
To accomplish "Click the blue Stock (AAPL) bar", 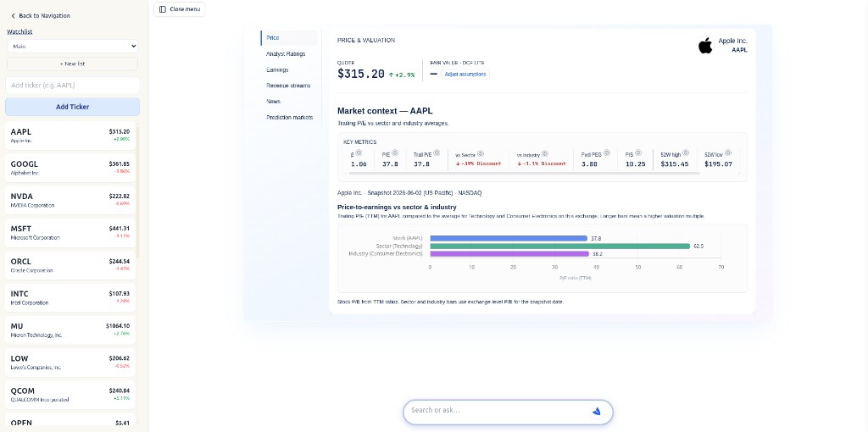I will click(509, 238).
